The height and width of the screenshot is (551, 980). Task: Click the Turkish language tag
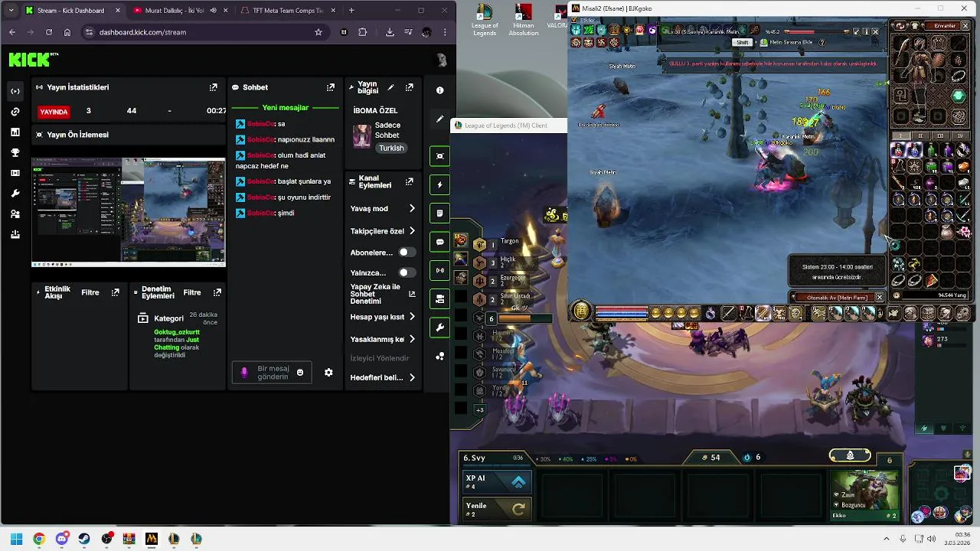pos(391,148)
